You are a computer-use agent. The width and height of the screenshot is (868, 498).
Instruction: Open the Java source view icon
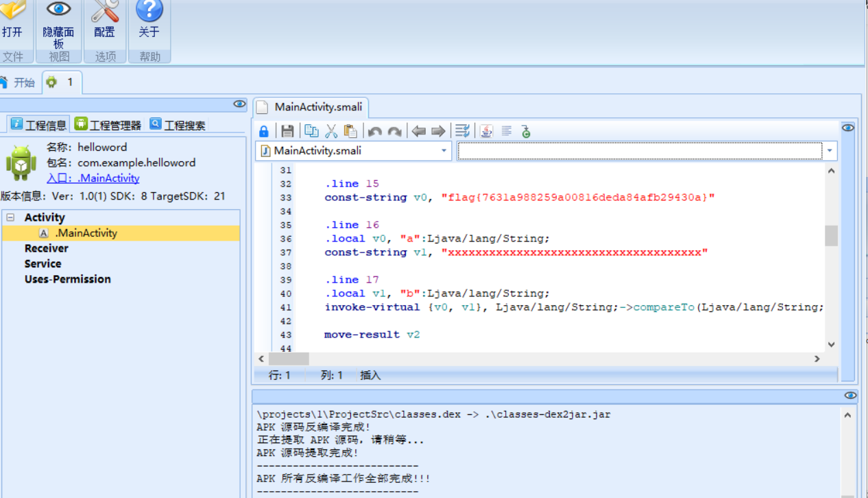pos(486,131)
